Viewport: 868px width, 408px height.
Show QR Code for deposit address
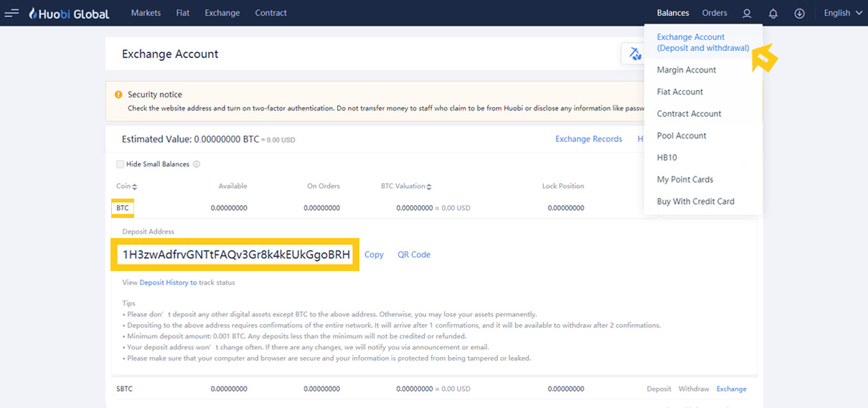coord(414,255)
